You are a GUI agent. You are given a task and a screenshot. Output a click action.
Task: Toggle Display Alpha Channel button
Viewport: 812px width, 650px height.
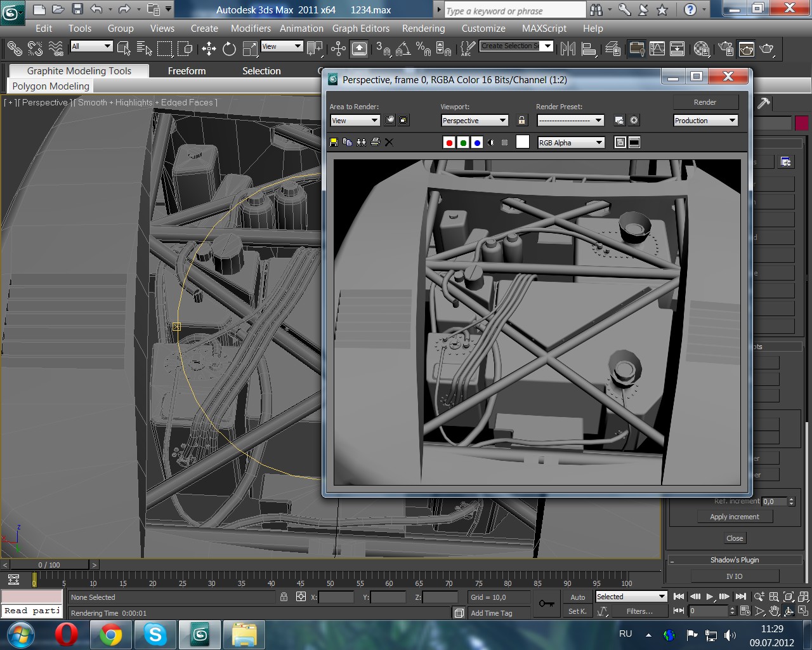[491, 143]
